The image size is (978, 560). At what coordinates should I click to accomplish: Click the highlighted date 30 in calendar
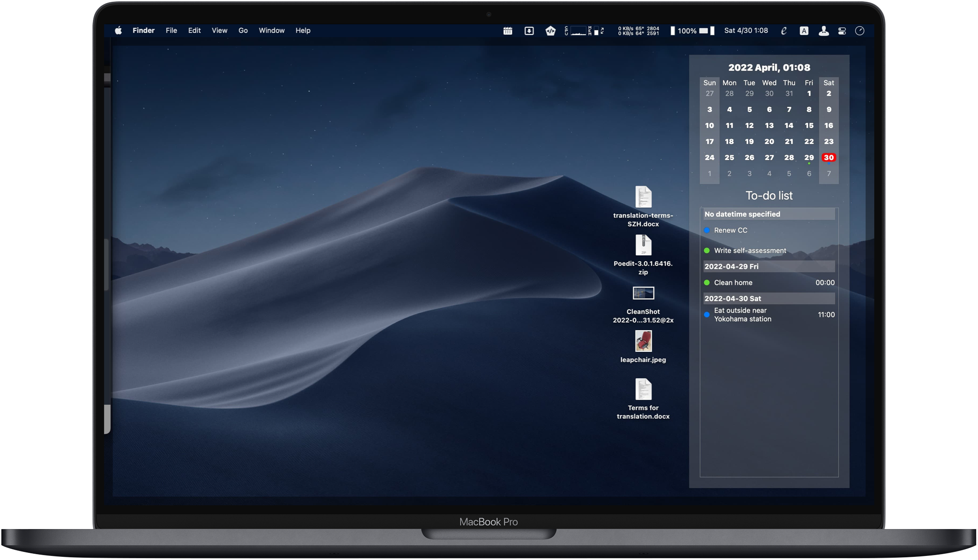(x=828, y=157)
